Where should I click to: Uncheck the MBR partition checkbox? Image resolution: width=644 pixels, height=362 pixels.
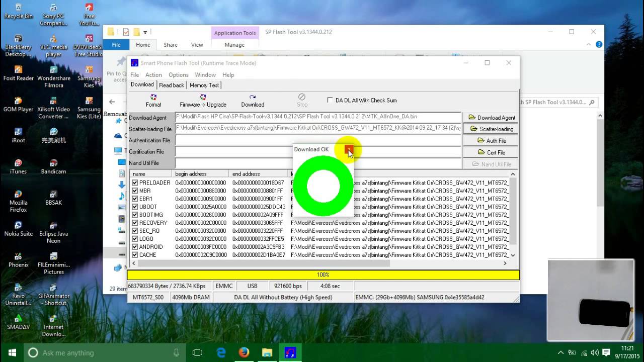click(x=135, y=191)
